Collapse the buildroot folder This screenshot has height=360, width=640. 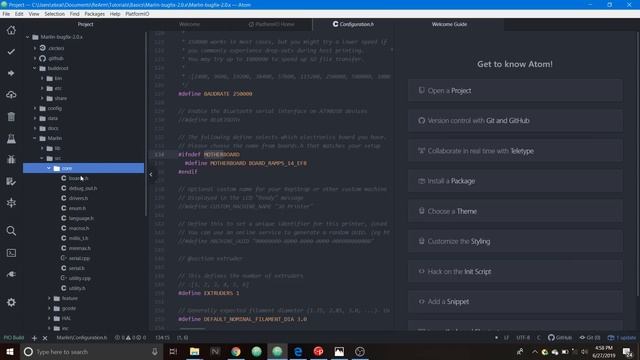point(35,69)
